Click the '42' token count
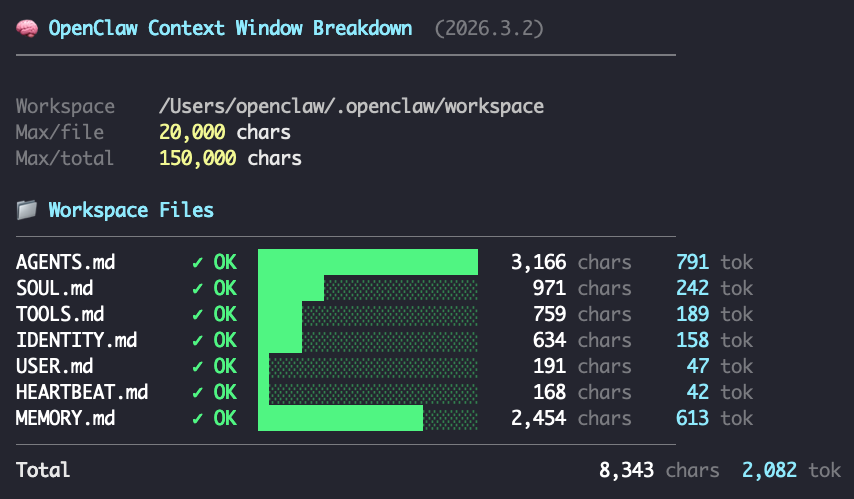The image size is (854, 499). tap(698, 392)
